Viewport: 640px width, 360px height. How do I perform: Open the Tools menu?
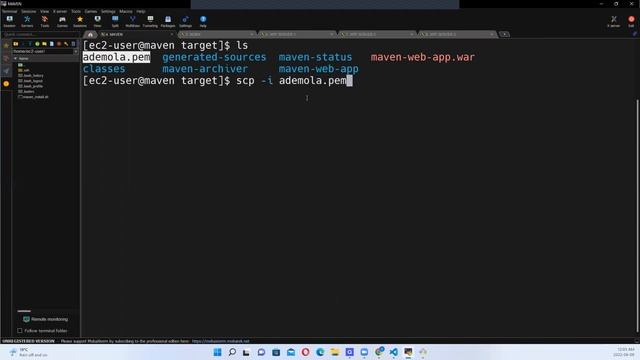pyautogui.click(x=76, y=11)
